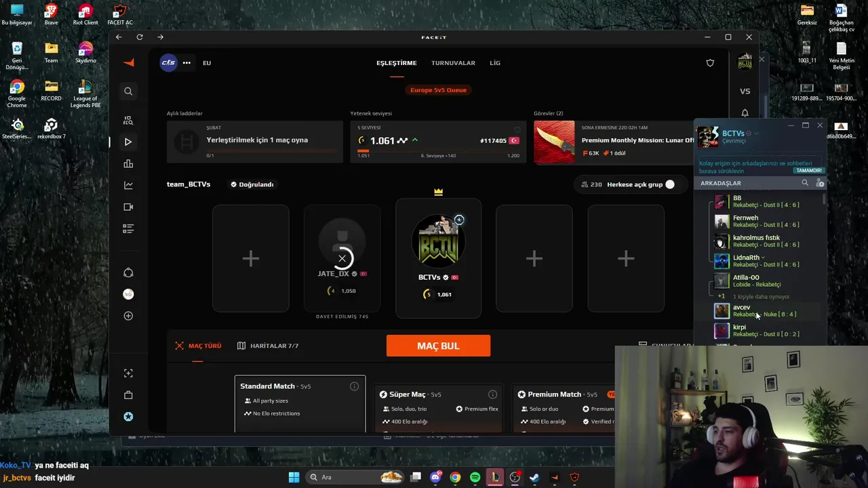Screen dimensions: 868x488
Task: Open Discord from the taskbar
Action: click(x=435, y=477)
